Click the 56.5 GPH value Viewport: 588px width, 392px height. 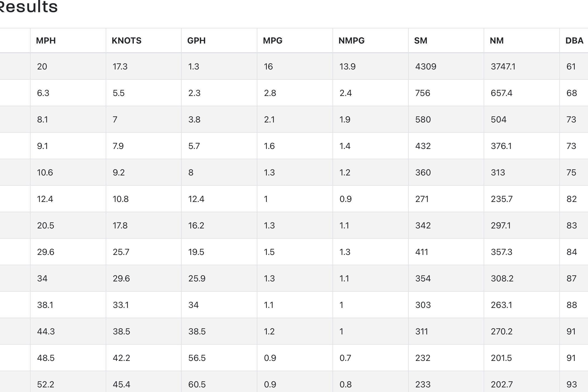click(x=197, y=358)
